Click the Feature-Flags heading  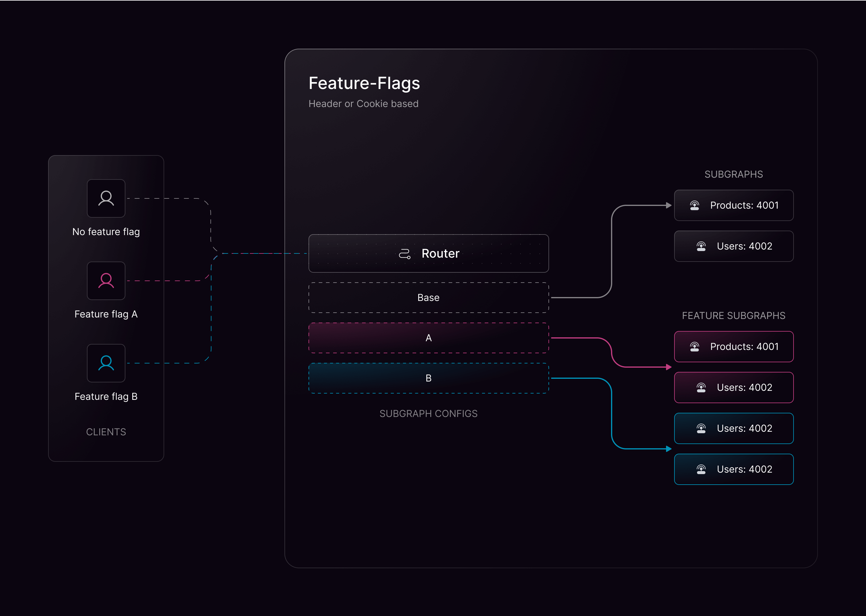(x=364, y=83)
